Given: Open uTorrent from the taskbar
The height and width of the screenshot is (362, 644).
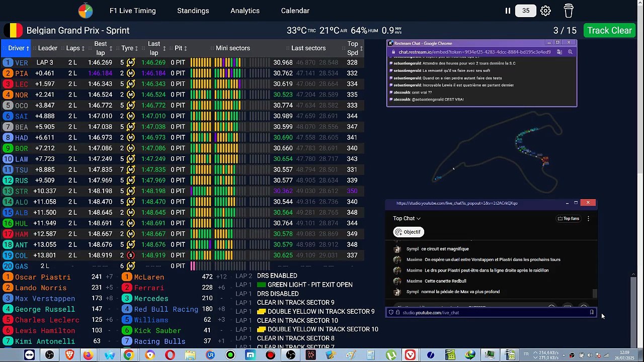Looking at the screenshot, I should tap(390, 355).
